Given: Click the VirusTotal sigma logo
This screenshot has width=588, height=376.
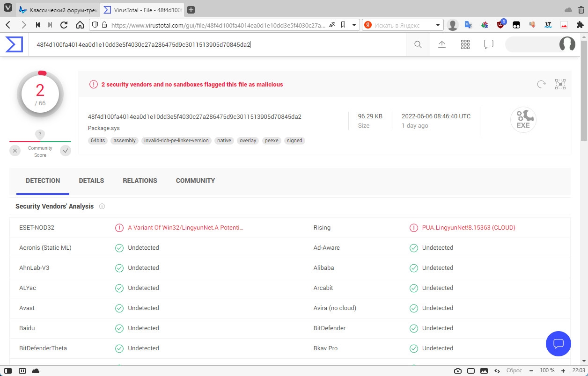Looking at the screenshot, I should point(14,44).
